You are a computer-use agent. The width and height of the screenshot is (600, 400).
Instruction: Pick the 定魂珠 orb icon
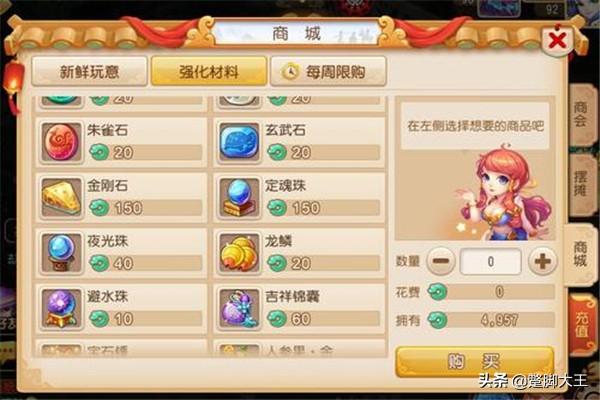240,198
